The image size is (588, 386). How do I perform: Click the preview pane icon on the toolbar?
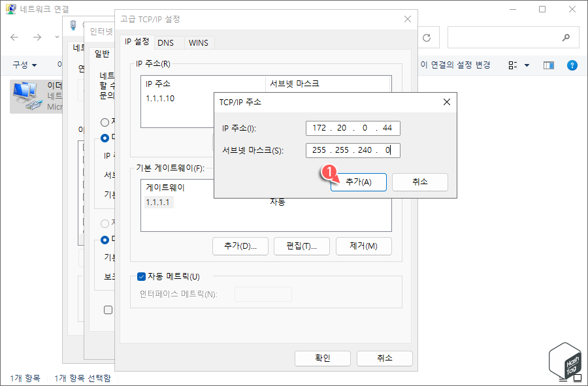coord(549,65)
